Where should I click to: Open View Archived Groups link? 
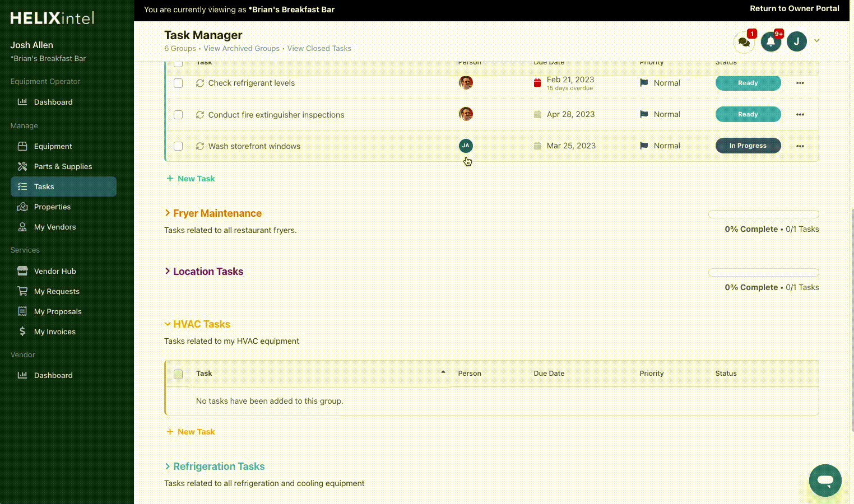(x=242, y=49)
